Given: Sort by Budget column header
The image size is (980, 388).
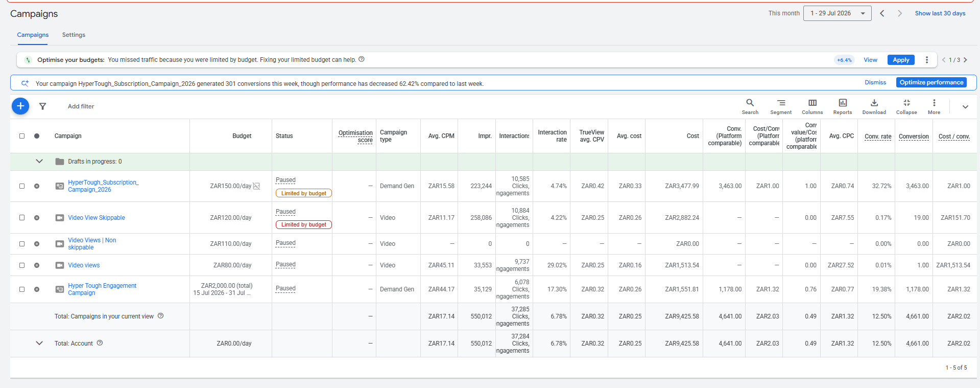Looking at the screenshot, I should [242, 136].
